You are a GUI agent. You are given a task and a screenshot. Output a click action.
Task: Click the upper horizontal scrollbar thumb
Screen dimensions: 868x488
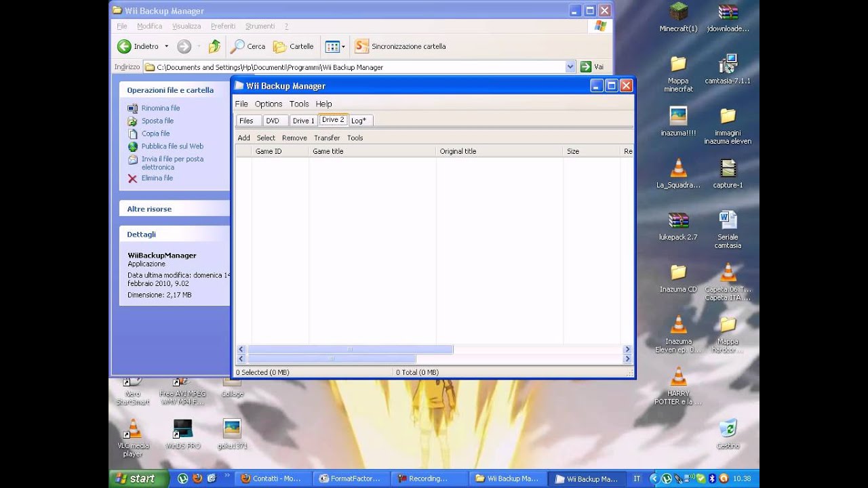coord(350,349)
